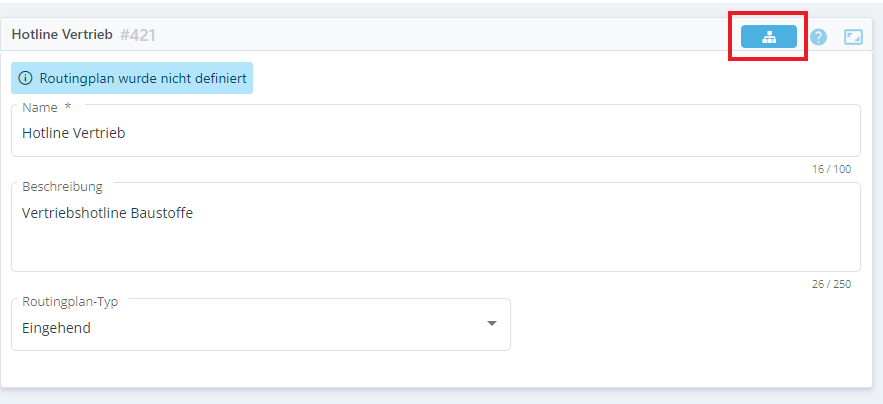This screenshot has height=404, width=883.
Task: Click the 16 / 100 character counter
Action: [x=831, y=169]
